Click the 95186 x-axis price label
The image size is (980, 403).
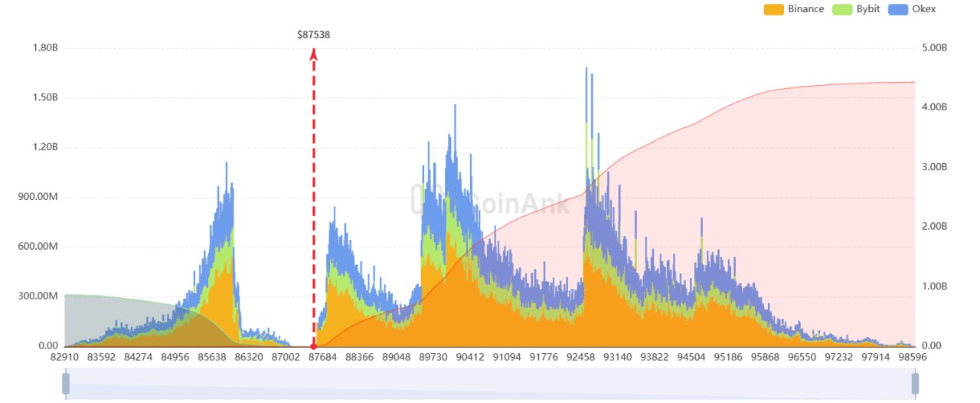click(x=728, y=357)
